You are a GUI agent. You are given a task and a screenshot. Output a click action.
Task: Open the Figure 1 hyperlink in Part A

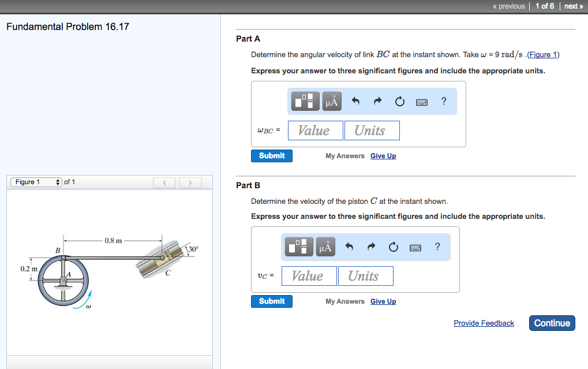pyautogui.click(x=542, y=54)
